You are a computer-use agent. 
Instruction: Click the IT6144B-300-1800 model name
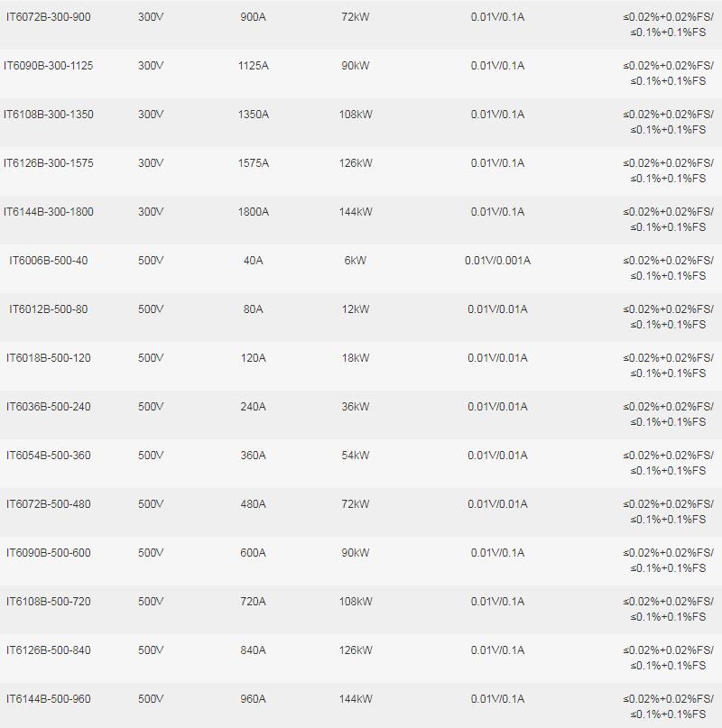tap(49, 212)
